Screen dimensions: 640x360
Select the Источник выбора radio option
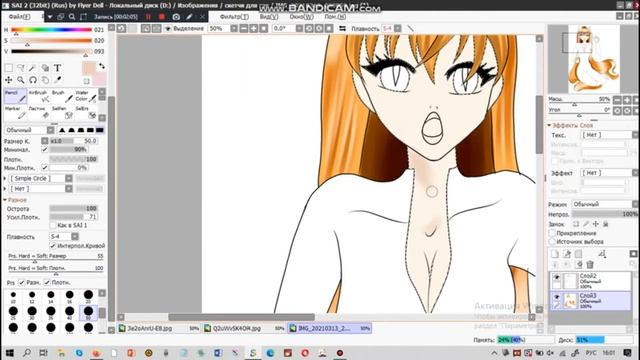click(x=552, y=242)
